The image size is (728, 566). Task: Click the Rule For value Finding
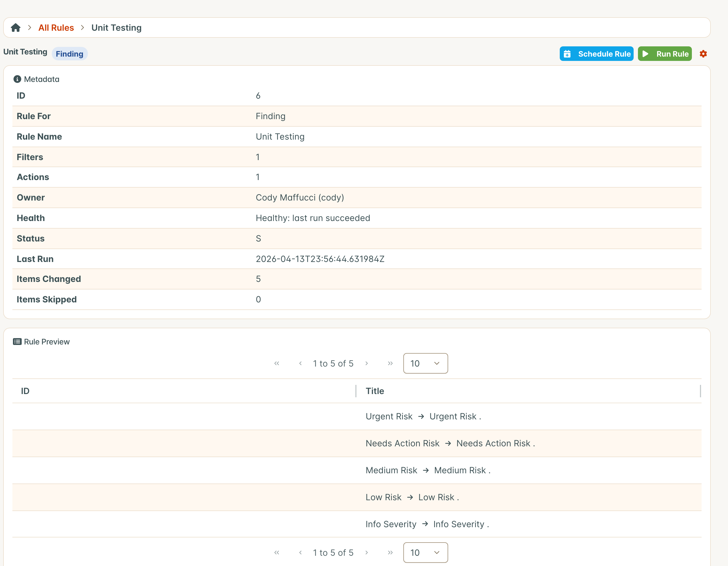(270, 116)
